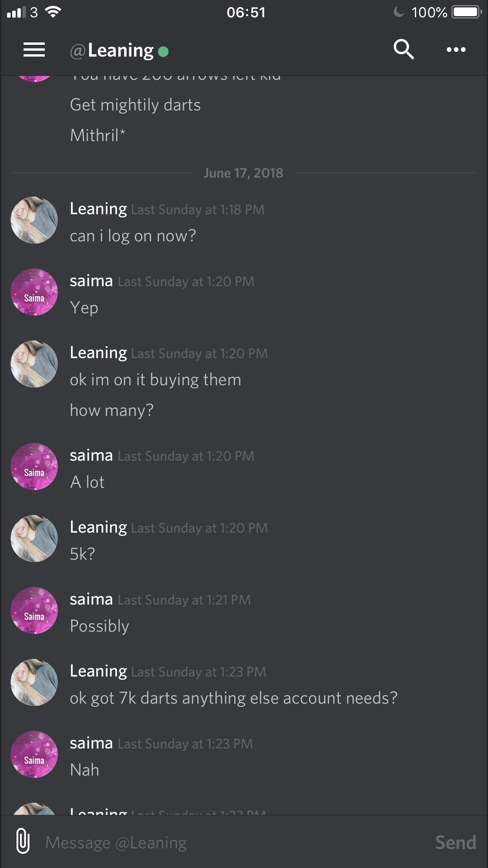Tap the June 17, 2018 date divider
The width and height of the screenshot is (488, 868).
pyautogui.click(x=243, y=173)
